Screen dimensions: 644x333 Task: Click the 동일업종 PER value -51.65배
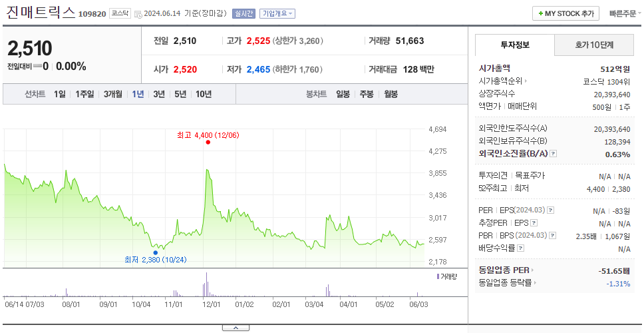tap(615, 271)
